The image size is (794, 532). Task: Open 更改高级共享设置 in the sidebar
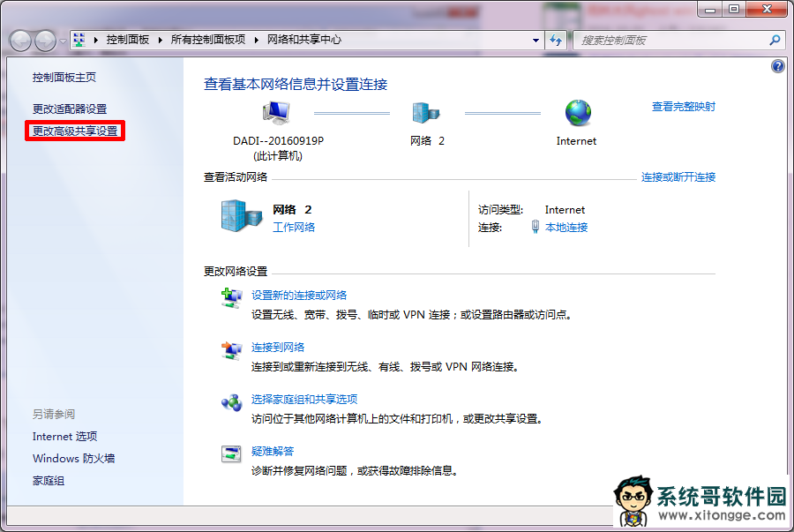point(75,131)
